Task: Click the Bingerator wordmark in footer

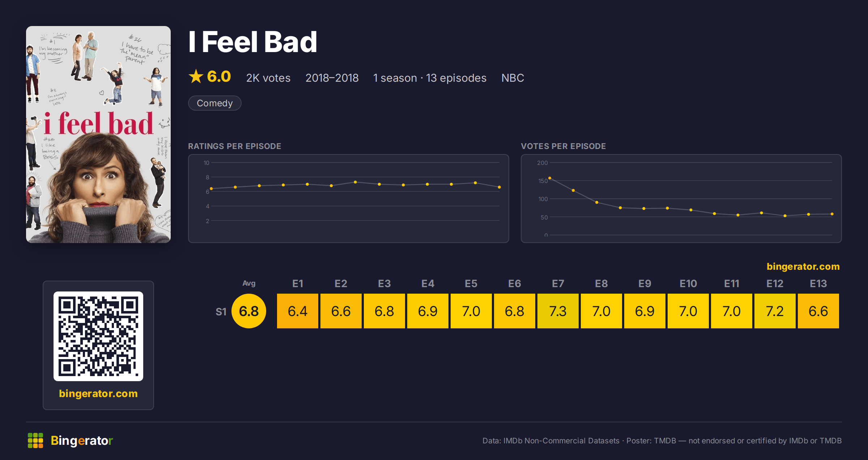Action: pyautogui.click(x=82, y=440)
